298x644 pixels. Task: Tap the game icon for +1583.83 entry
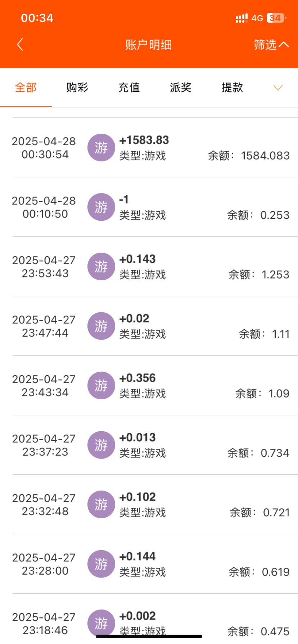[x=101, y=148]
